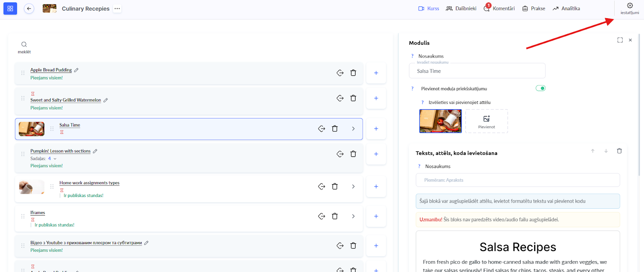Expand the module panel to fullscreen
Viewport: 644px width, 272px height.
pos(620,40)
